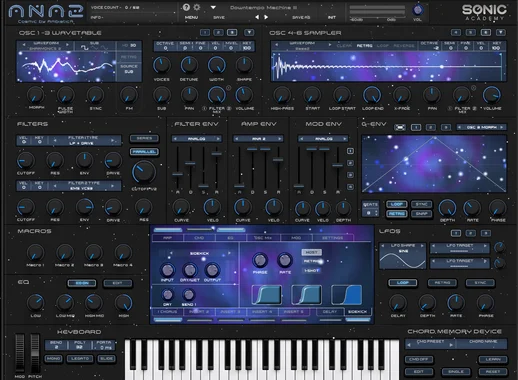518x380 pixels.
Task: Select the DELAY effects tab
Action: [329, 312]
